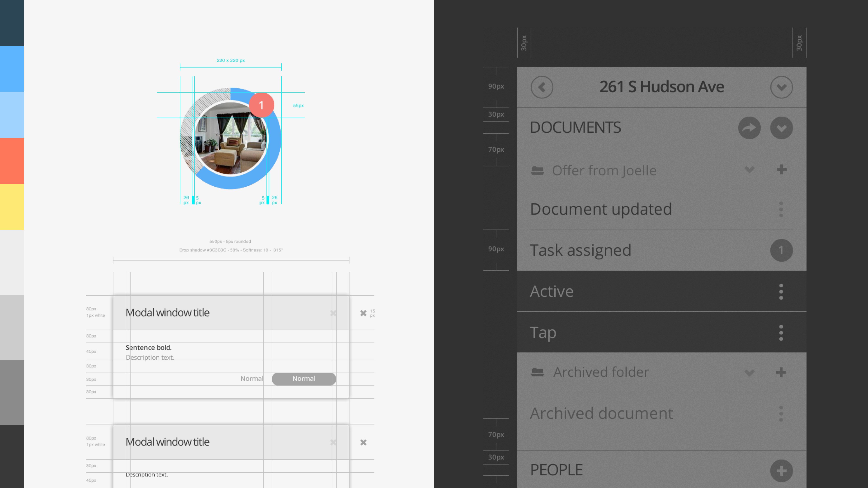Select the Active list item
868x488 pixels.
[661, 291]
